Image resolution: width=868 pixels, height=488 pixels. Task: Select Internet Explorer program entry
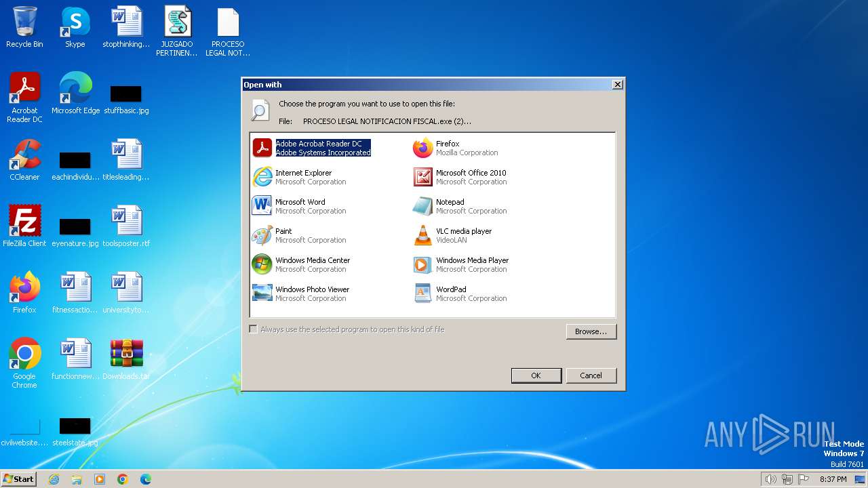tap(299, 177)
